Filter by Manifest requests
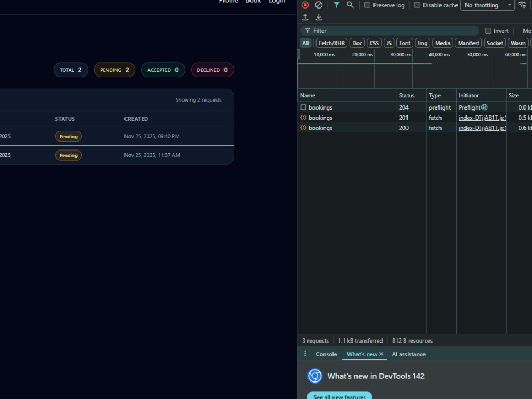 (x=468, y=43)
